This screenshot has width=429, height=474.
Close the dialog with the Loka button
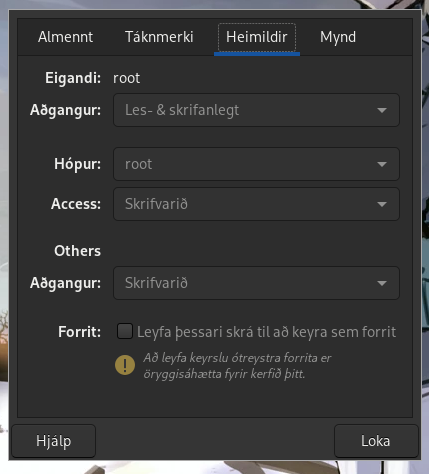pyautogui.click(x=376, y=441)
